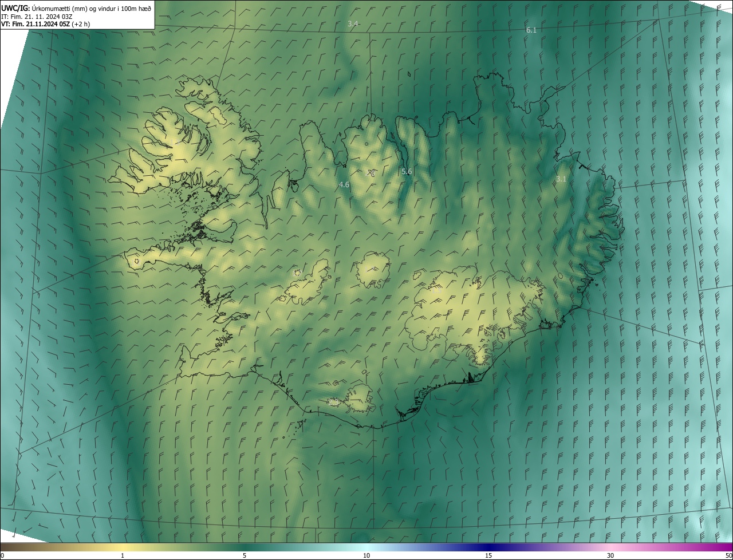
Task: Click the '15' tick on the color scale
Action: click(x=488, y=555)
